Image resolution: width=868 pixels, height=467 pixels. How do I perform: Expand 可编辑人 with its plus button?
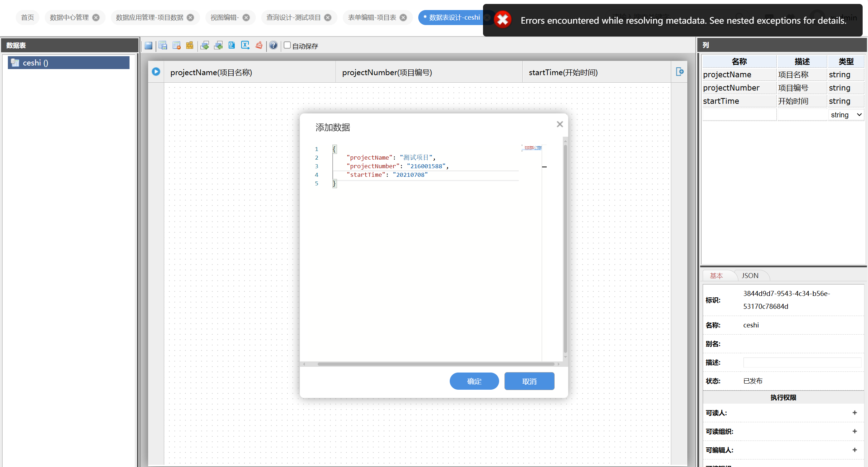855,450
